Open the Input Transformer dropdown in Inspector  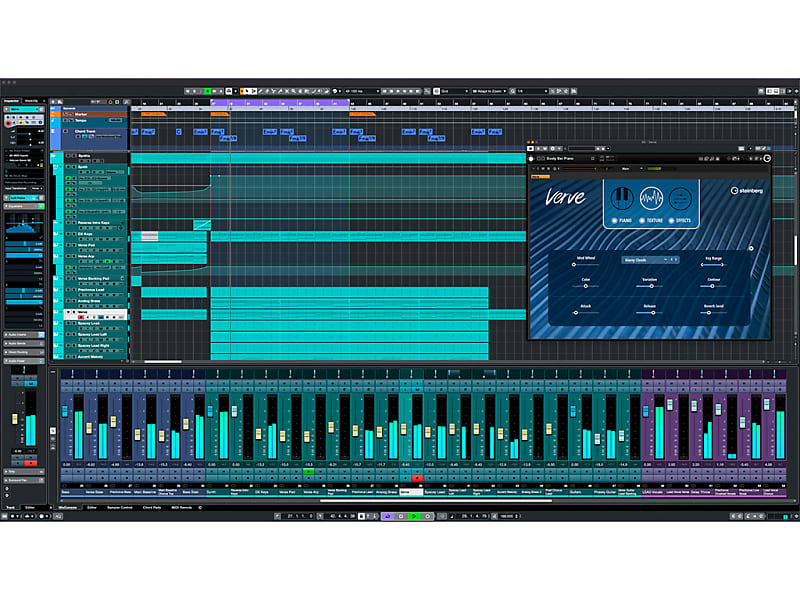click(x=37, y=188)
